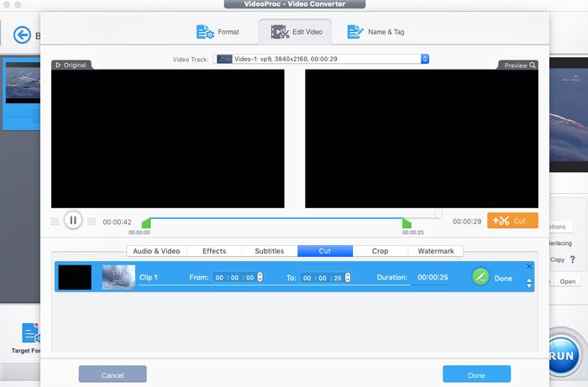Click the Preview magnifier label
Screen dimensions: 588x387
click(x=520, y=65)
